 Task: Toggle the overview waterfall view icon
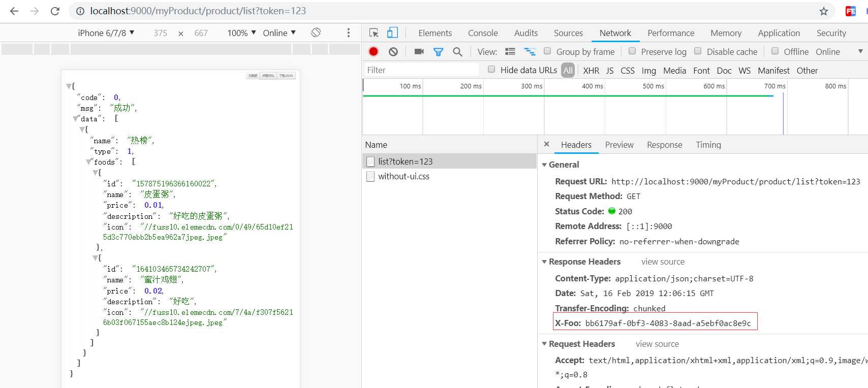(x=530, y=52)
